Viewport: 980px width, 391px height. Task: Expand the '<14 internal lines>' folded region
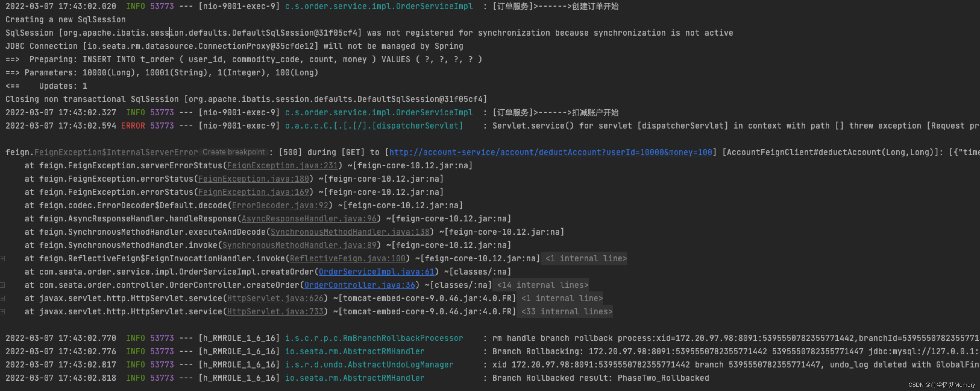[x=542, y=285]
